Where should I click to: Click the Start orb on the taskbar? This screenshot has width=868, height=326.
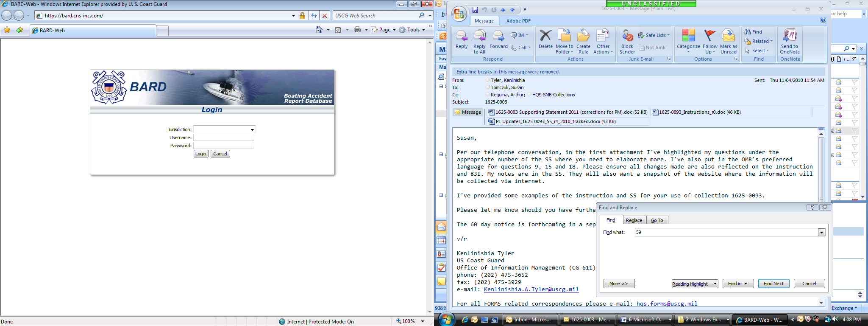(x=446, y=319)
